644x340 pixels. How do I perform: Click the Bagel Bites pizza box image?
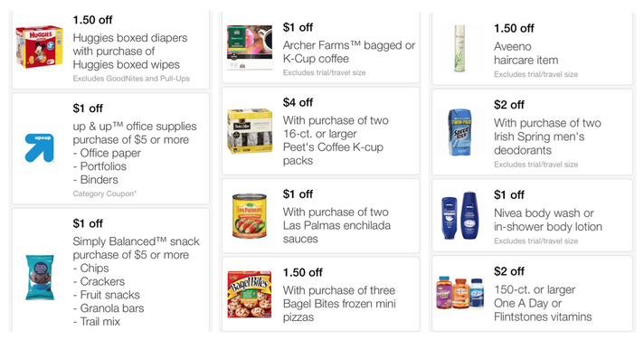(250, 294)
